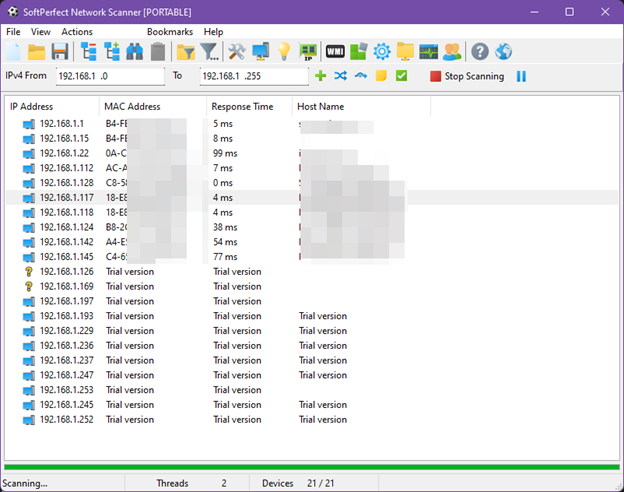
Task: Click the help question mark icon
Action: pos(480,51)
